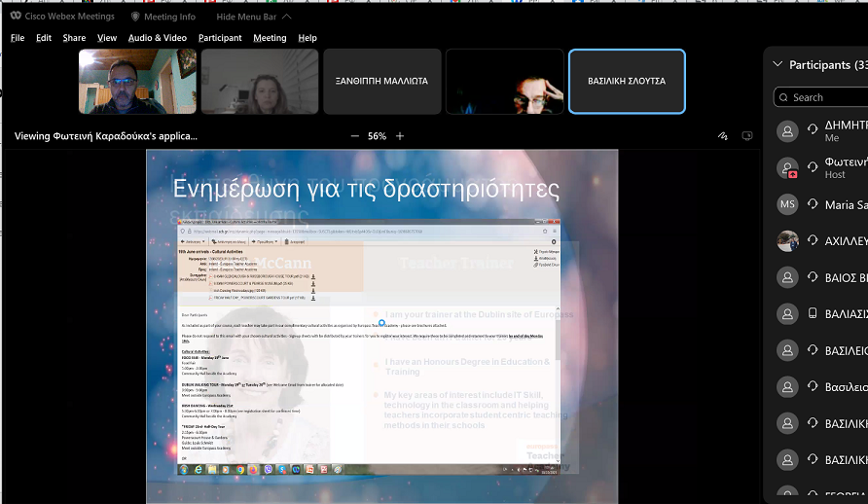Viewport: 868px width, 504px height.
Task: Click the Cisco Webex Meetings logo icon
Action: coord(17,17)
